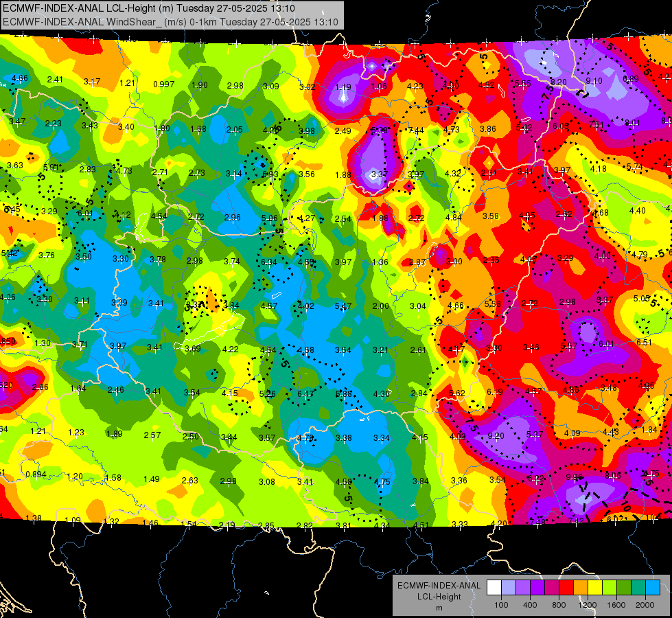Click the legend value 400
The image size is (672, 618).
tap(530, 605)
